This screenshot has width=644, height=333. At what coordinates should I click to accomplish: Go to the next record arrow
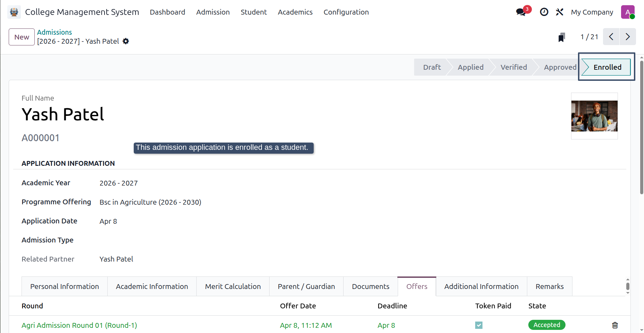628,37
